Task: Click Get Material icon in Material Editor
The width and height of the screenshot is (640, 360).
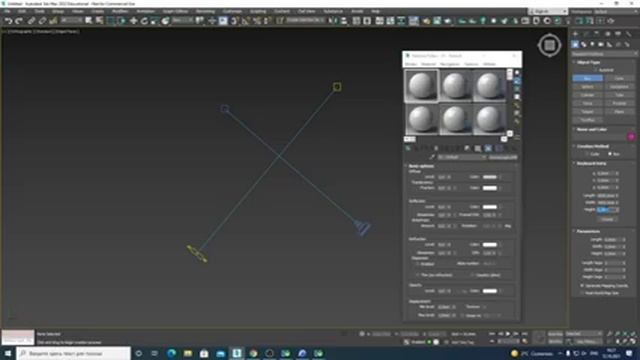Action: tap(408, 149)
